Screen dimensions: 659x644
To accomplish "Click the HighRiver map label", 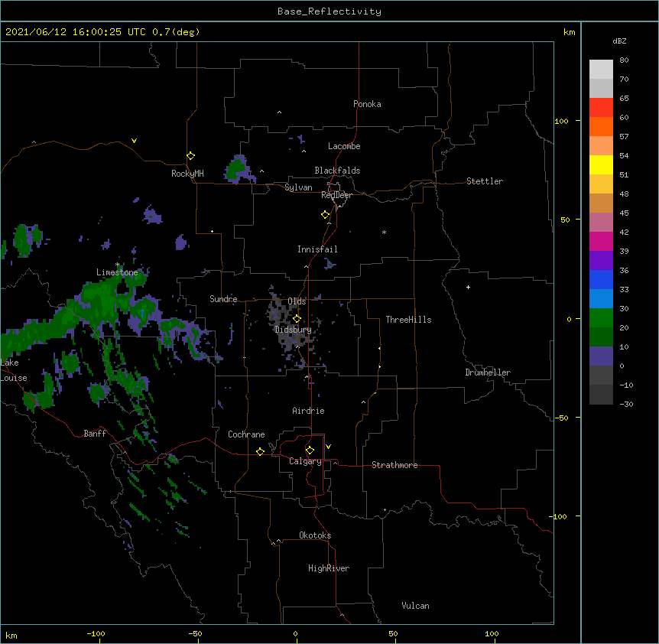I will (329, 568).
